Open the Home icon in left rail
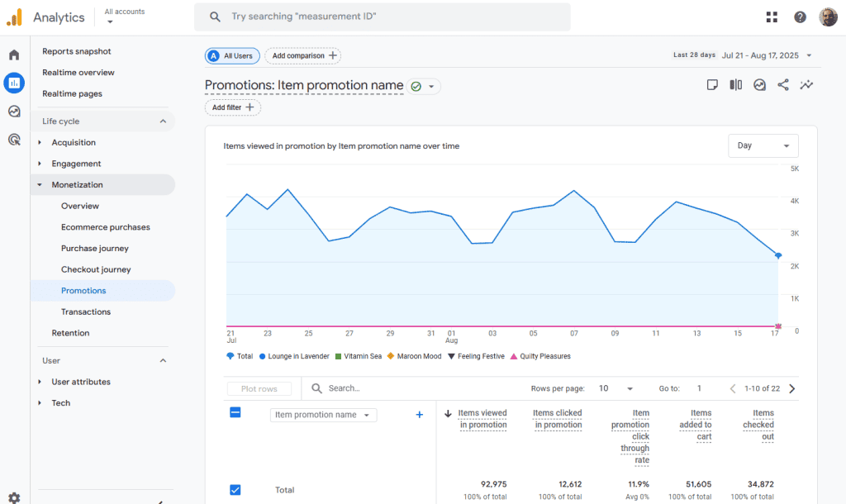846x504 pixels. 14,55
